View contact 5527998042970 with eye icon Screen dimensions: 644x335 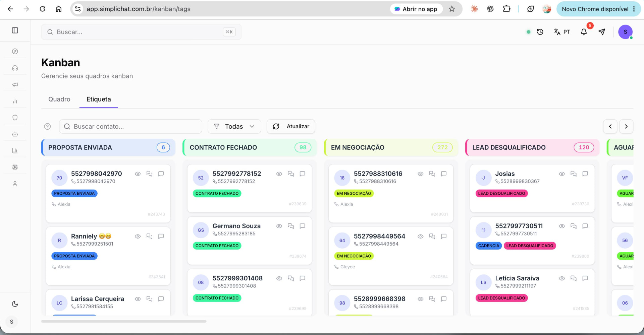click(x=138, y=174)
